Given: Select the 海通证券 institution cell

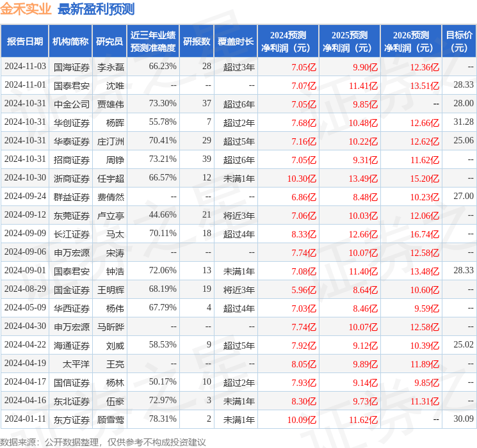Looking at the screenshot, I should [x=72, y=346].
